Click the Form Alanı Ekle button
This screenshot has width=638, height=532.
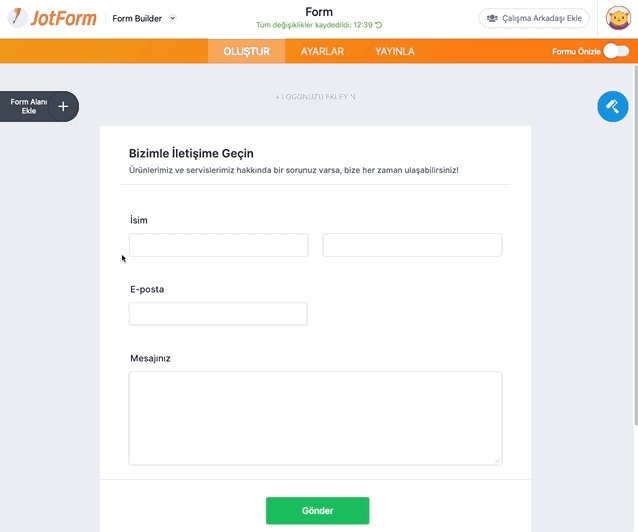click(39, 106)
